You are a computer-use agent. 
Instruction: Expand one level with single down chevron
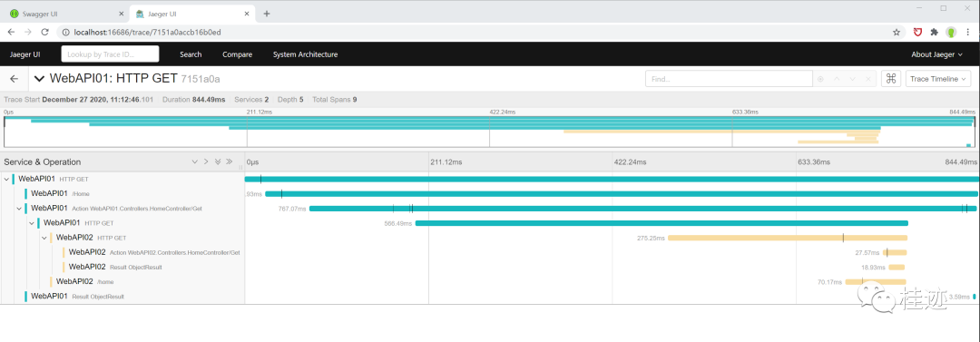tap(194, 161)
